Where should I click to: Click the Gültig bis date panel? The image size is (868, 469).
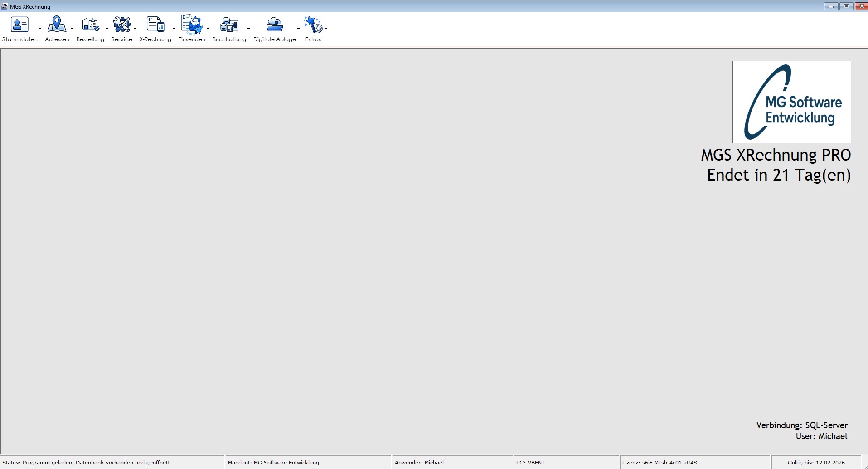click(x=816, y=463)
